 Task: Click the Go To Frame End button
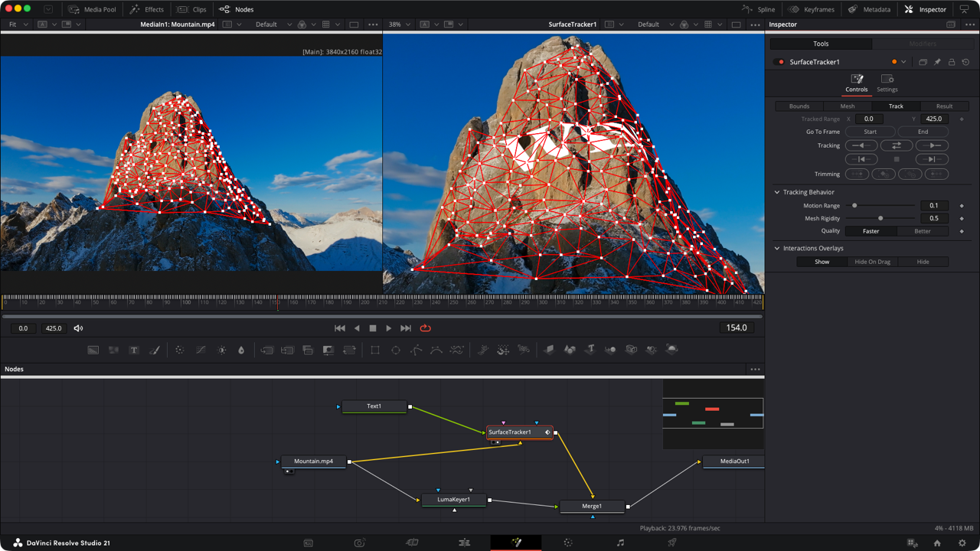point(923,132)
